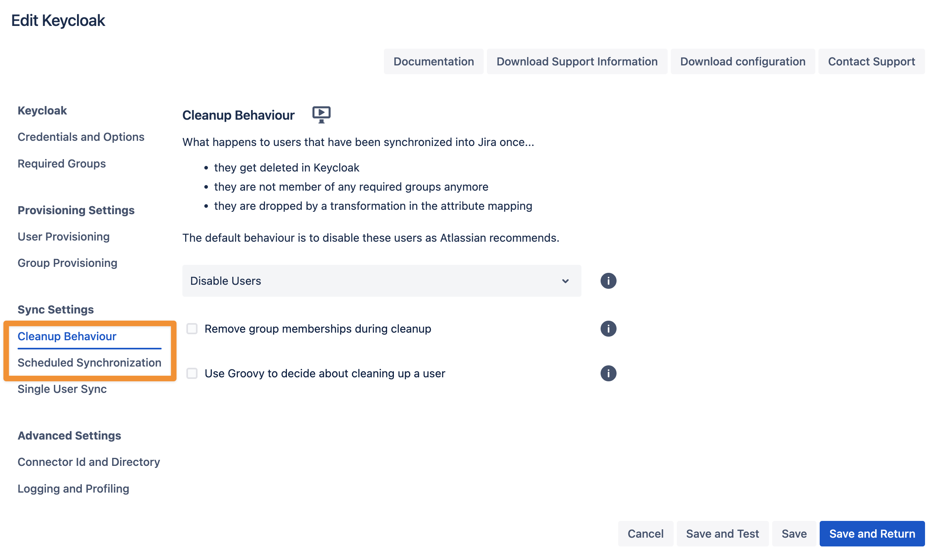The height and width of the screenshot is (560, 937).
Task: Show info for Disable Users dropdown
Action: [608, 281]
